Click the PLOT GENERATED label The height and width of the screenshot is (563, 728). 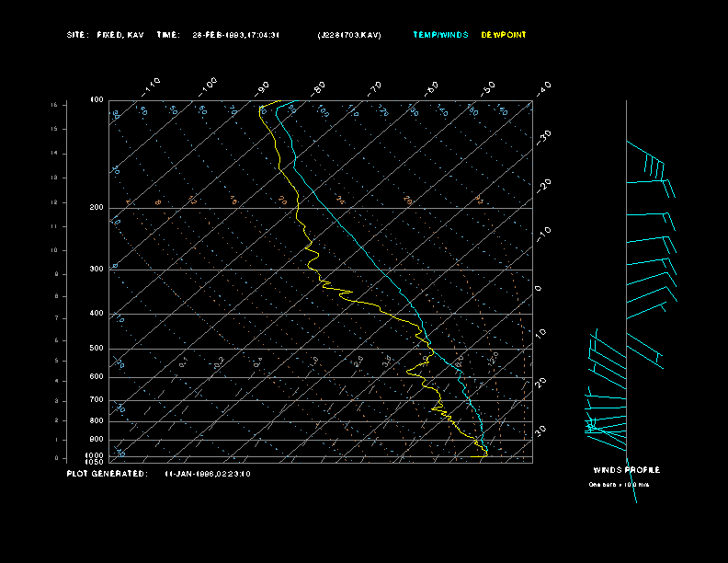point(106,474)
